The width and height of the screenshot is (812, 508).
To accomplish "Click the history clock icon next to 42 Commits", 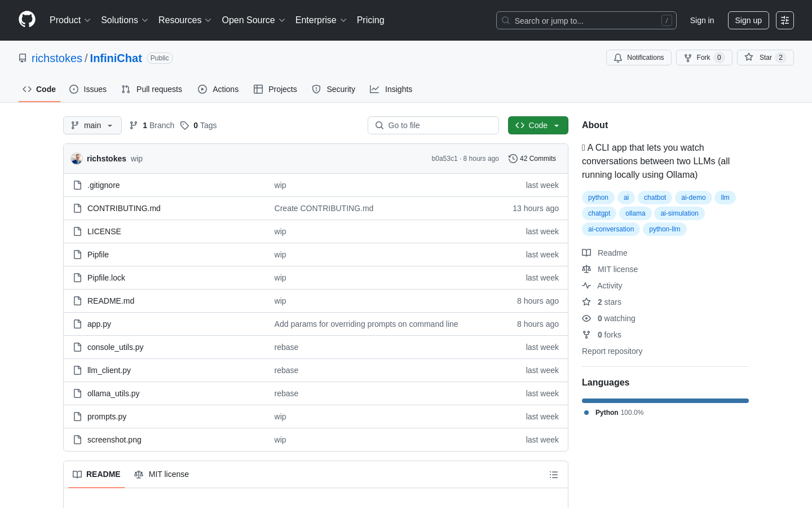I will (x=513, y=159).
